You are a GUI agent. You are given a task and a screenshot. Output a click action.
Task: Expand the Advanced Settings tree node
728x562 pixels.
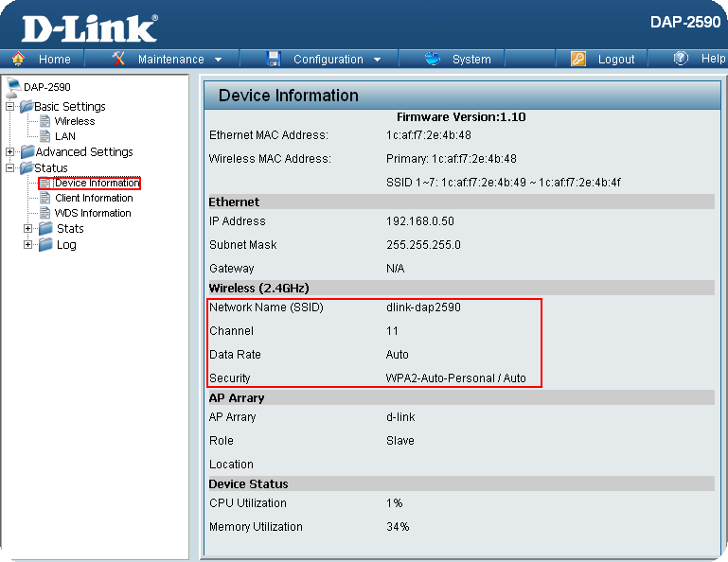(9, 151)
